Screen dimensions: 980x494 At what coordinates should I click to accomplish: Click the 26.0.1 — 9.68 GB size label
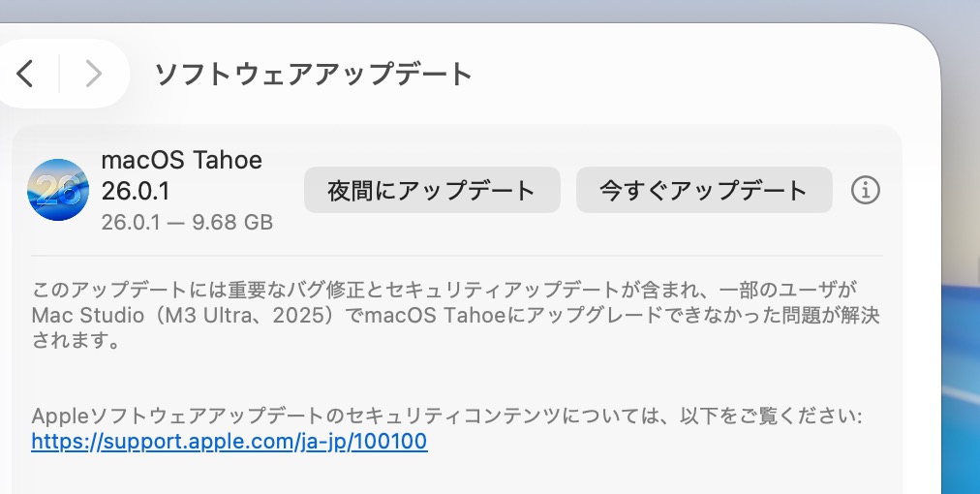187,223
